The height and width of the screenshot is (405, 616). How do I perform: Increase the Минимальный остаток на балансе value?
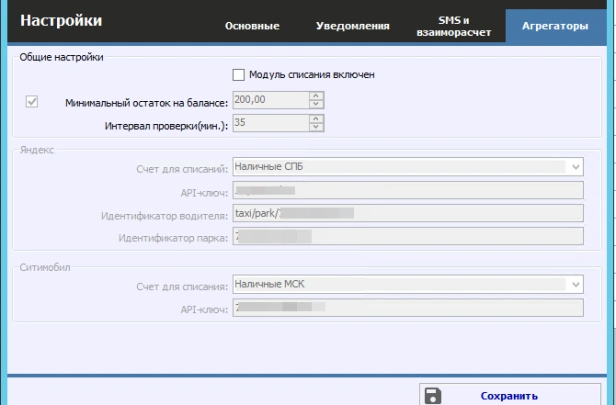[316, 96]
